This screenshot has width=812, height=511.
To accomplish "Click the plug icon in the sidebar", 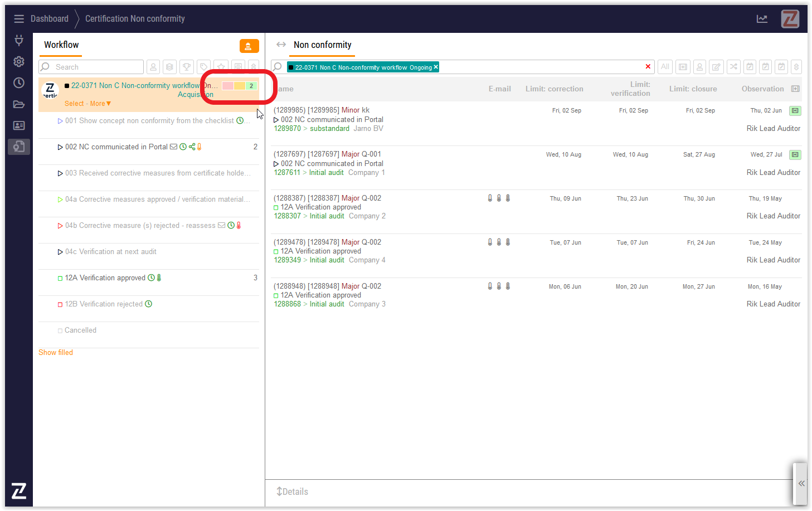I will tap(19, 40).
